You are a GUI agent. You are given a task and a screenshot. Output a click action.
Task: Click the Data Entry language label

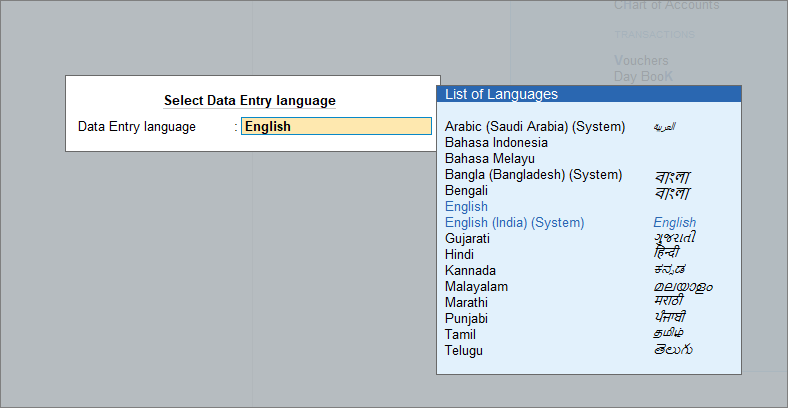137,127
